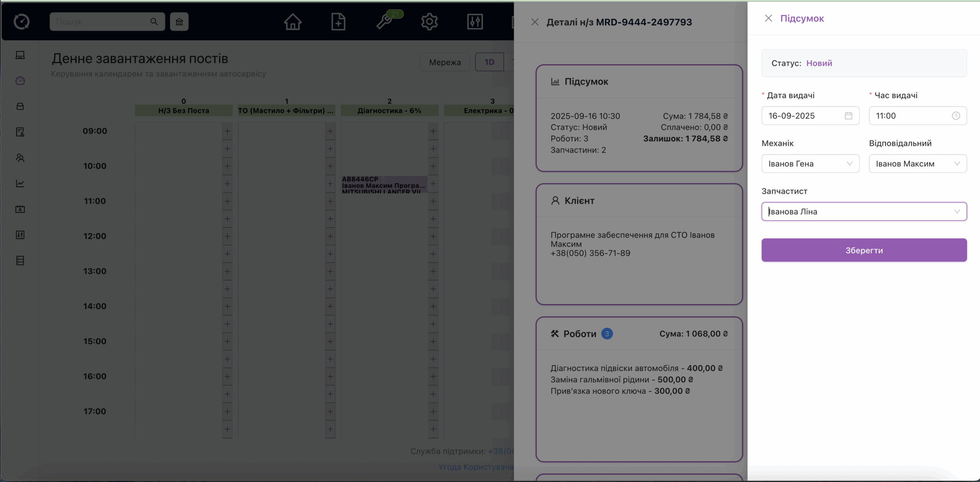980x482 pixels.
Task: Click the Пошук search input field
Action: (101, 22)
